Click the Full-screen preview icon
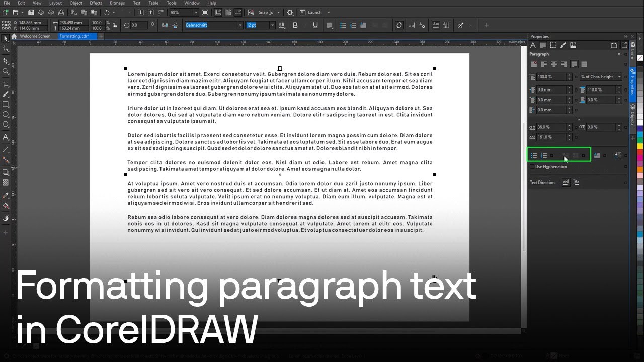Screen dimensions: 644x362 (205, 12)
